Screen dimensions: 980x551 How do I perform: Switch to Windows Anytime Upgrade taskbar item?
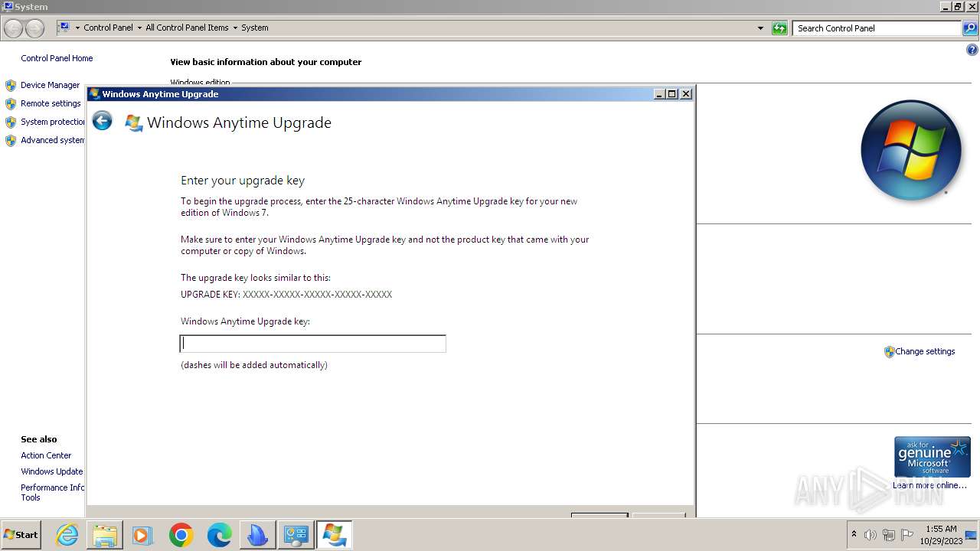(334, 535)
